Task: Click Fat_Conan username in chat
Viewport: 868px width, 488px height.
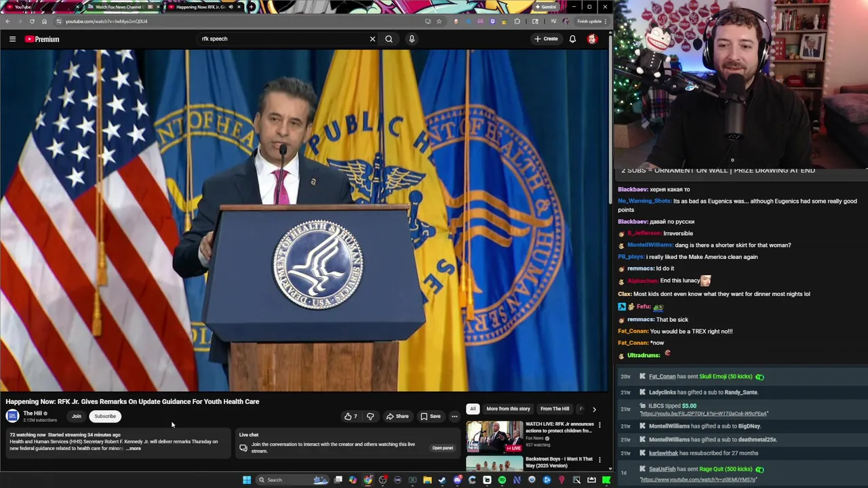Action: tap(633, 331)
